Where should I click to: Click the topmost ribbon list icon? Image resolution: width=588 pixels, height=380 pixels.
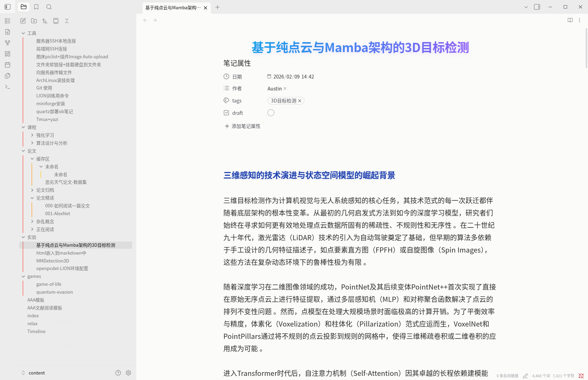pos(8,21)
